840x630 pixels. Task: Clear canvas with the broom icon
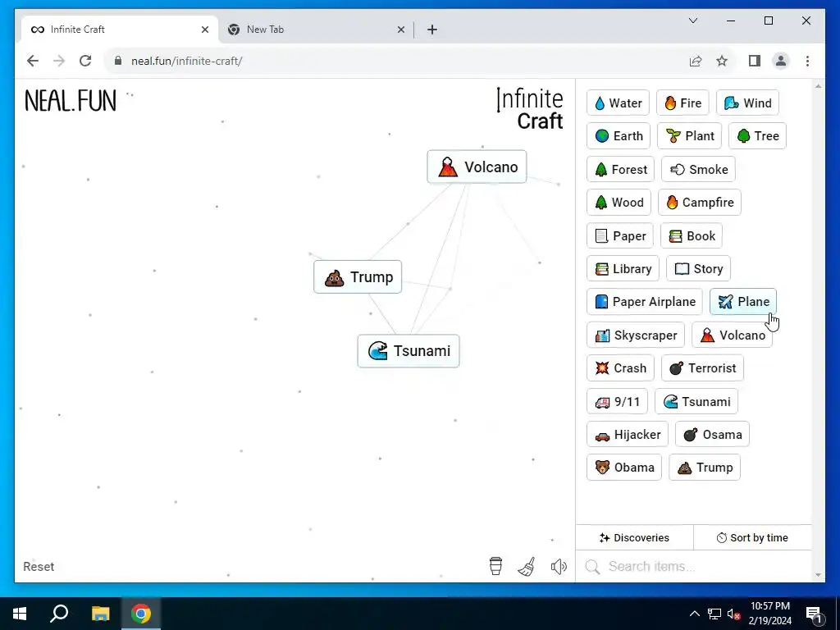click(527, 566)
